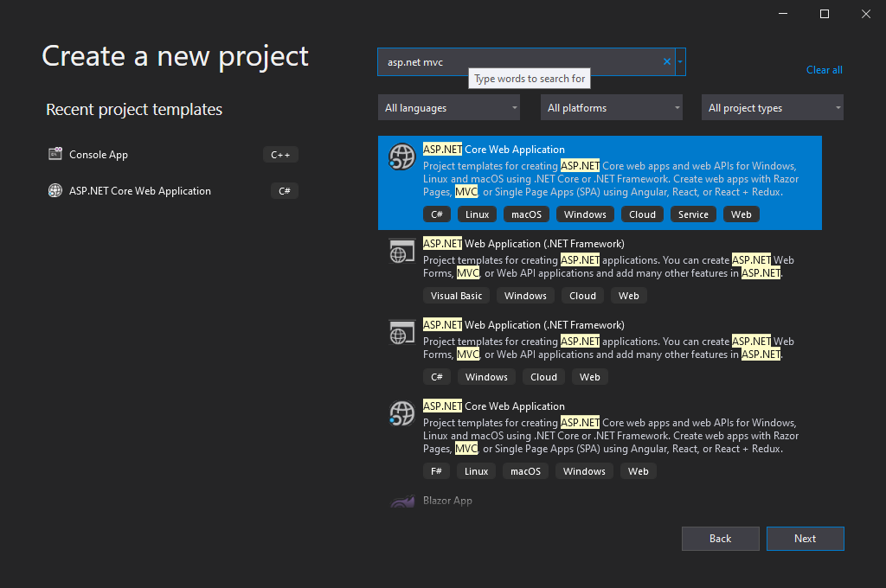
Task: Click the Service tag on the selected template
Action: coord(693,214)
